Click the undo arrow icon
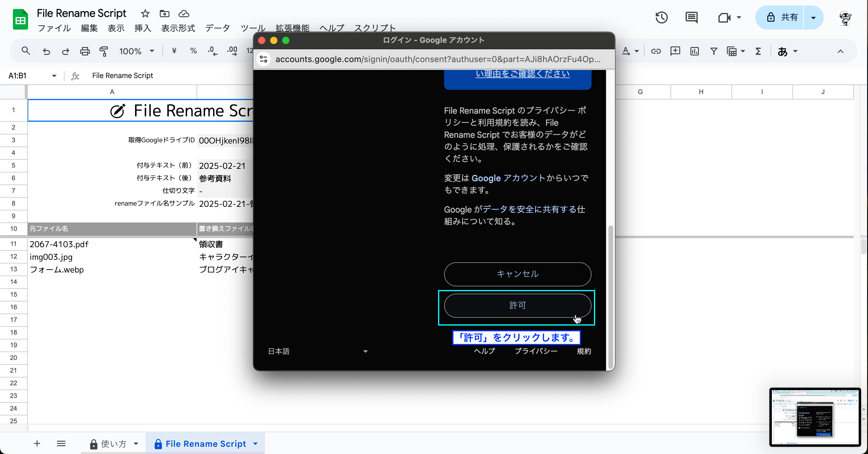 coord(46,51)
